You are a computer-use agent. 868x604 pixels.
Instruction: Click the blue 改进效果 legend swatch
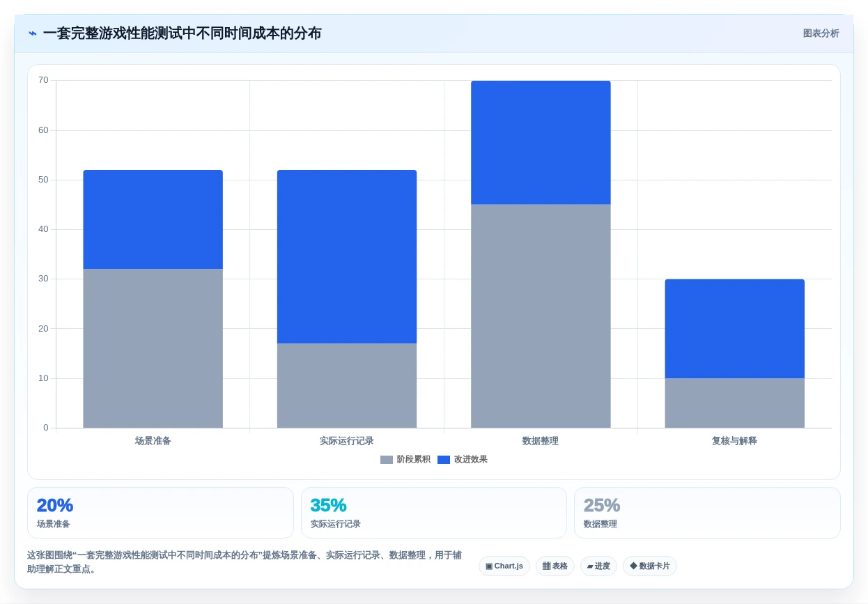point(444,460)
